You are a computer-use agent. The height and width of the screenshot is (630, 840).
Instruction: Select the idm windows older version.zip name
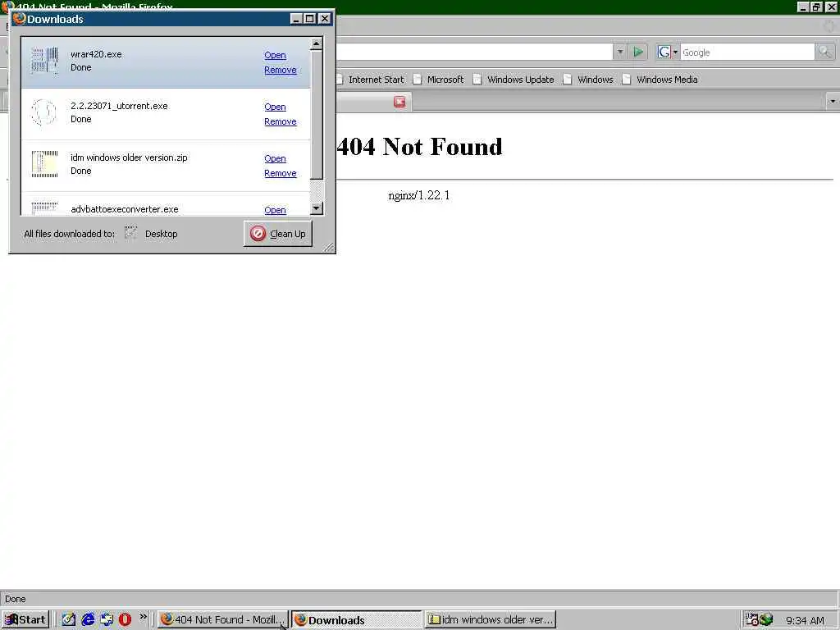coord(129,157)
